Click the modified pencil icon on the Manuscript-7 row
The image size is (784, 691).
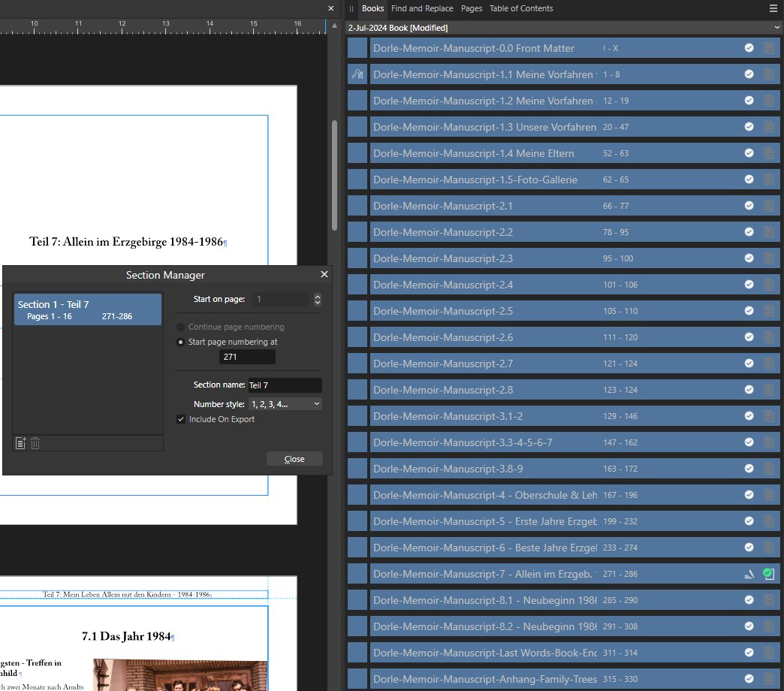[749, 574]
